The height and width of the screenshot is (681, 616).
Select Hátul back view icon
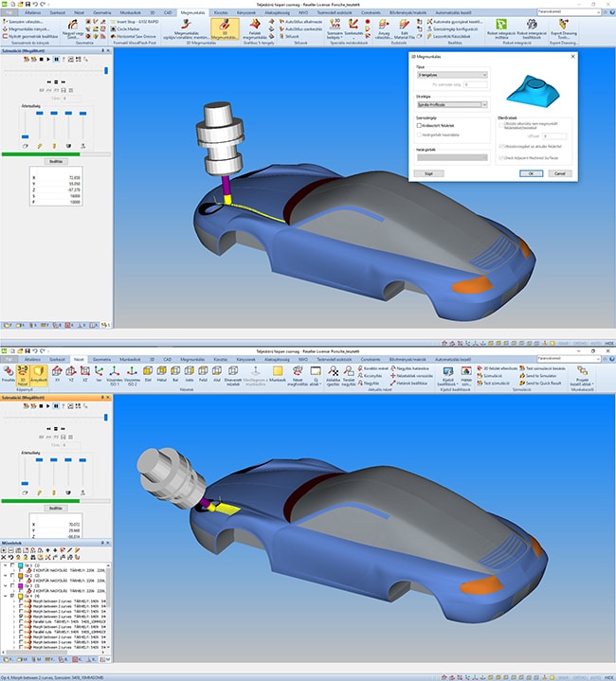point(162,373)
